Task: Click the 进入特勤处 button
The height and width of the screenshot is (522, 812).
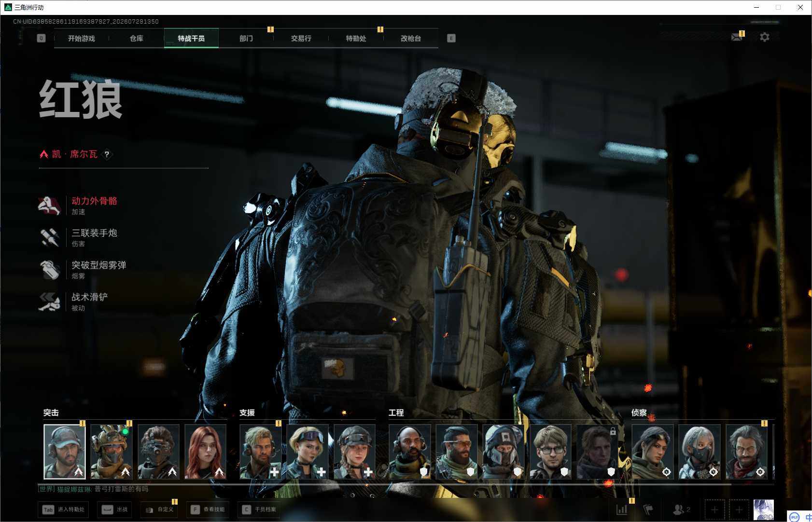Action: click(64, 509)
